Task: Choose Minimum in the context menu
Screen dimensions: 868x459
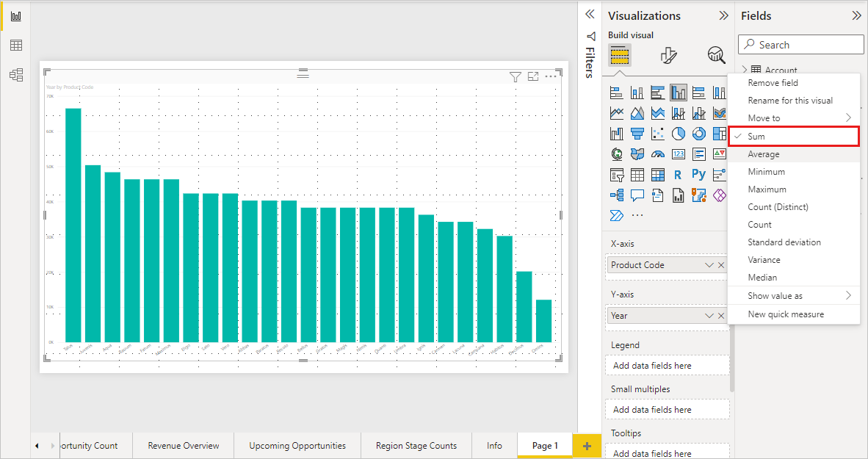Action: pos(794,172)
